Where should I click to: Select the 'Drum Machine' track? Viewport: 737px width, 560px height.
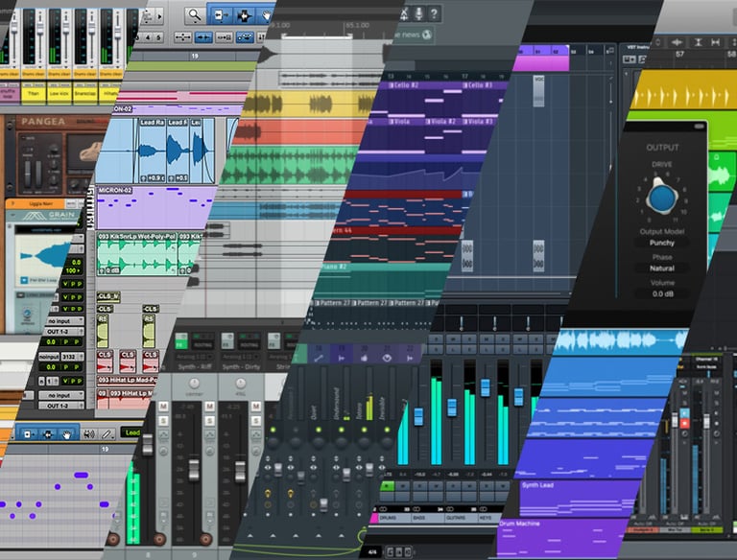pyautogui.click(x=561, y=538)
